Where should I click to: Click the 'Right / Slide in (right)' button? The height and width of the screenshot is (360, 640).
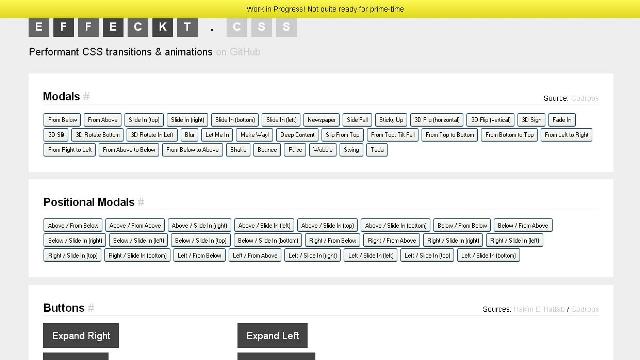pos(453,240)
